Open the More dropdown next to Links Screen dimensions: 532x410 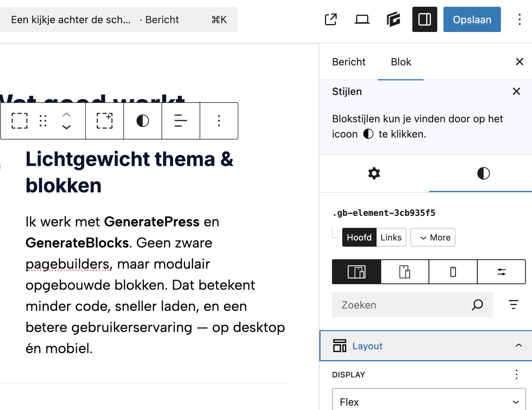(x=433, y=237)
